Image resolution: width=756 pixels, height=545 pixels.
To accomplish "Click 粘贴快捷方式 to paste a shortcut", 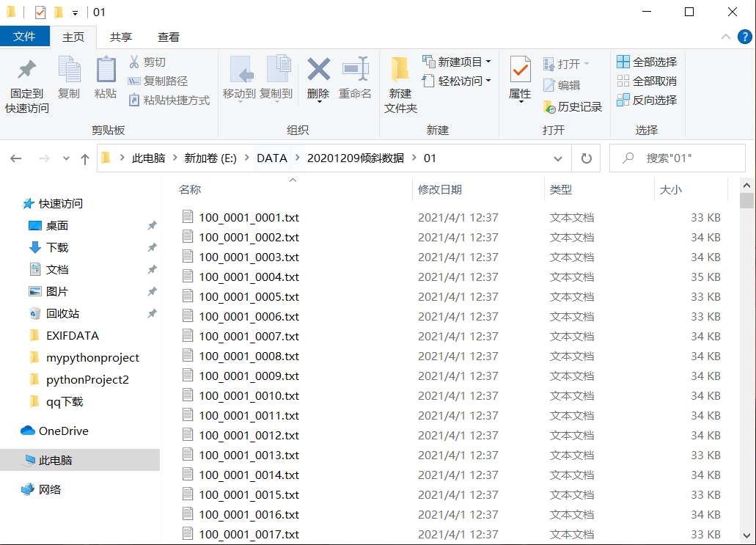I will (x=169, y=100).
